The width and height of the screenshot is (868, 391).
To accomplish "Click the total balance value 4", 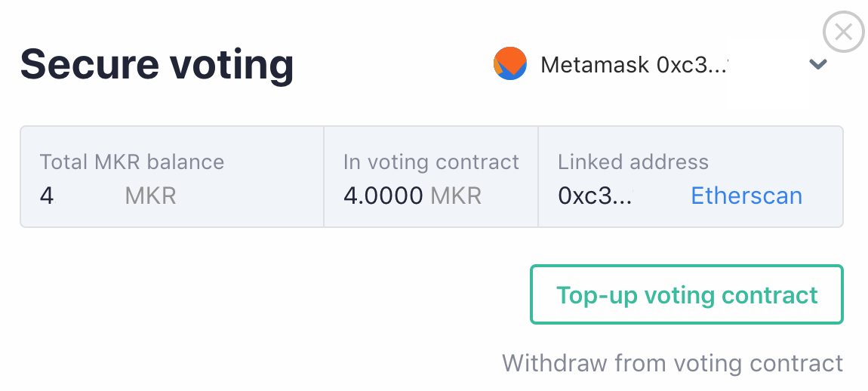I will [x=47, y=196].
